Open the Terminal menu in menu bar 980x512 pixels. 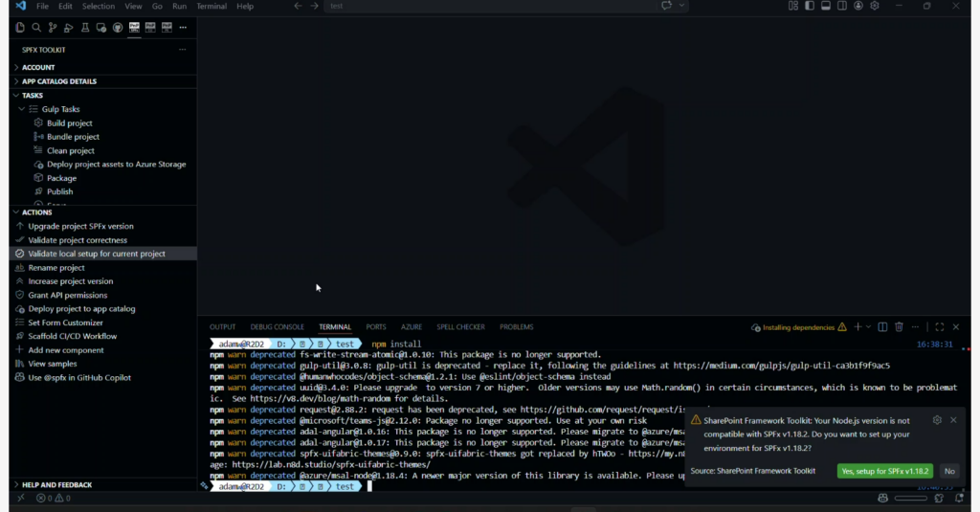212,6
